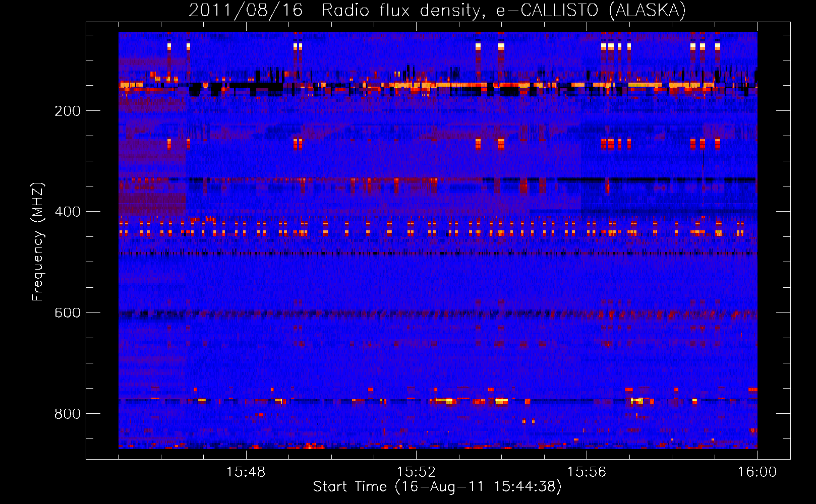Viewport: 816px width, 504px height.
Task: Select the 800 frequency tick label
Action: tap(68, 414)
